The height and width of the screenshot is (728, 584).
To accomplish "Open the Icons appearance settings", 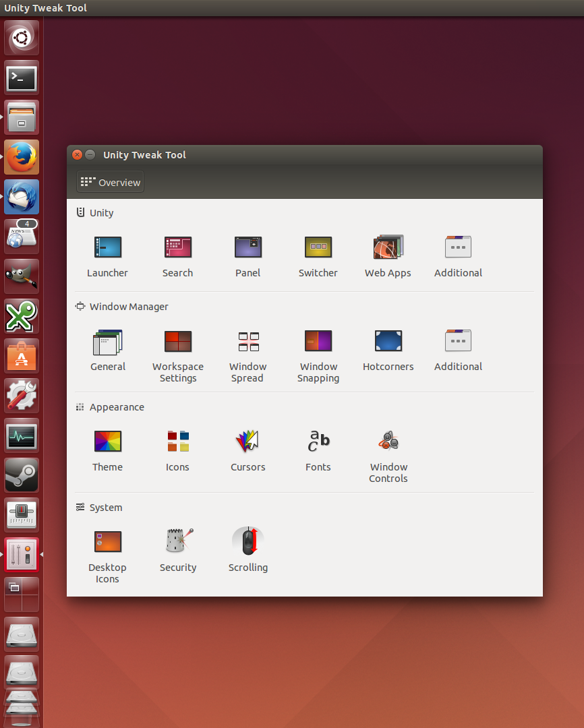I will pyautogui.click(x=178, y=442).
